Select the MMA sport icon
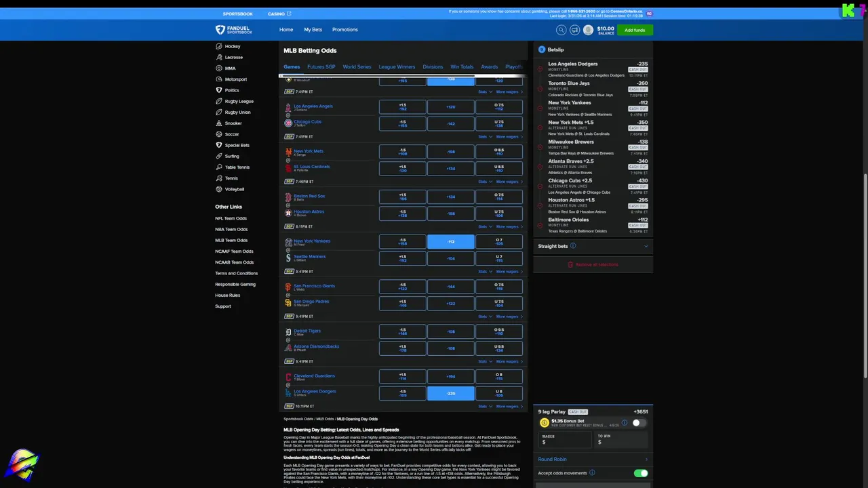The height and width of the screenshot is (488, 868). pyautogui.click(x=219, y=68)
